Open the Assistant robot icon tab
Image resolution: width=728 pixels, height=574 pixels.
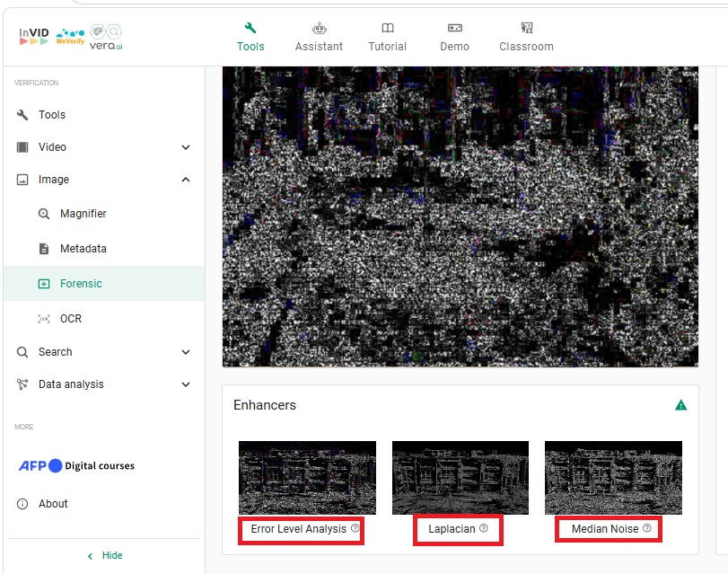(x=319, y=28)
